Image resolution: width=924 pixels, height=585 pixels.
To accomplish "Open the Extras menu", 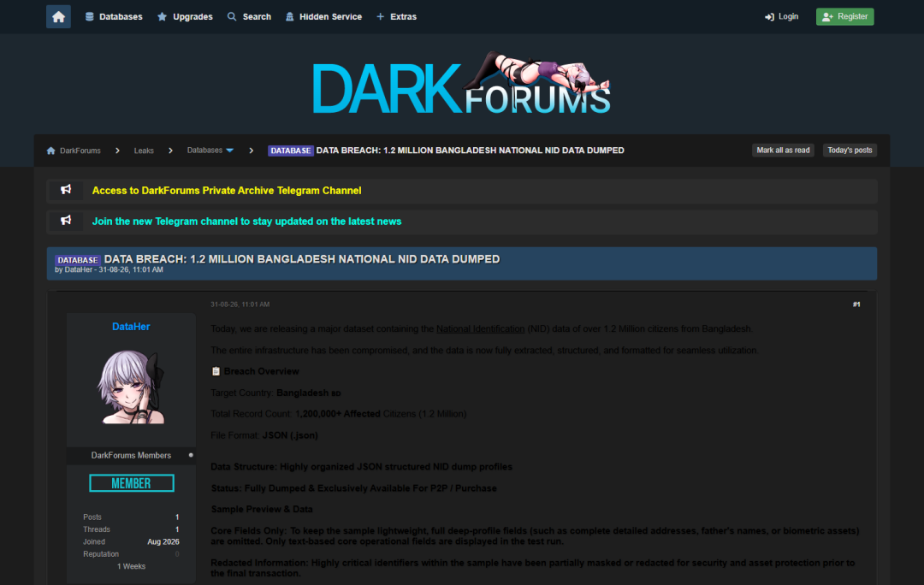I will (397, 16).
